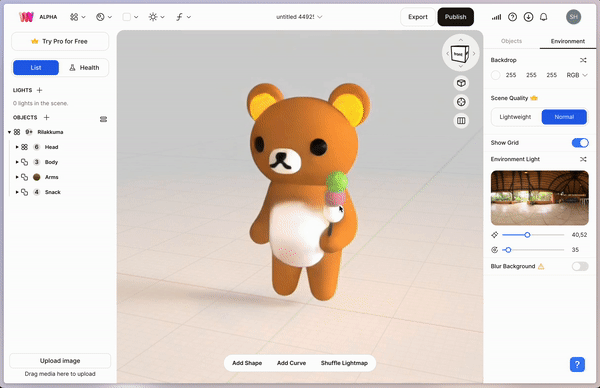Open the SH user avatar menu

click(x=573, y=17)
